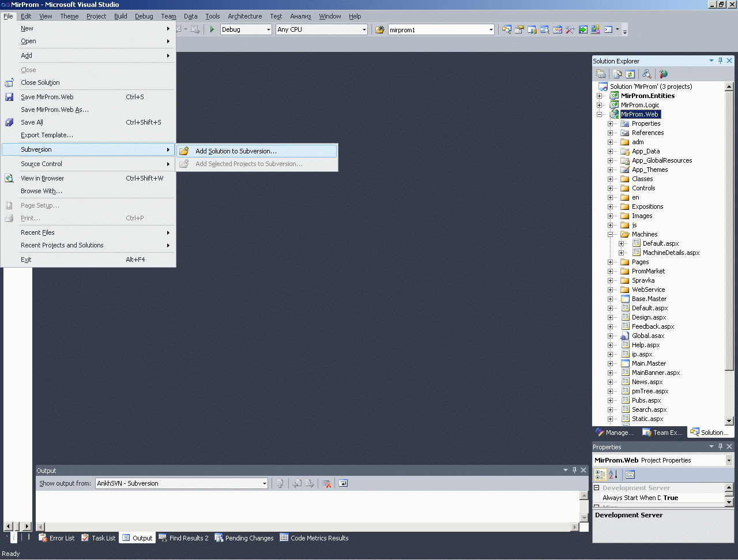Select Feedback.aspx in the tree
Screen dimensions: 738x560
pos(653,326)
